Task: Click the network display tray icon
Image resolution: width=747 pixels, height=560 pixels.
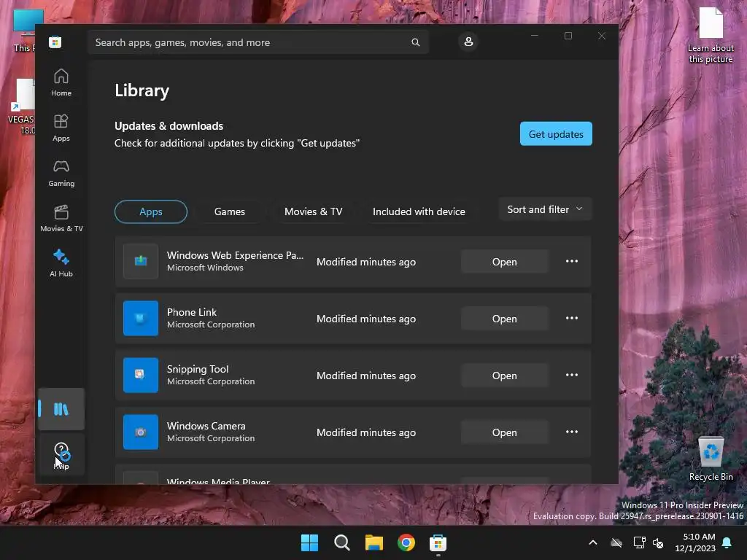Action: pyautogui.click(x=639, y=542)
